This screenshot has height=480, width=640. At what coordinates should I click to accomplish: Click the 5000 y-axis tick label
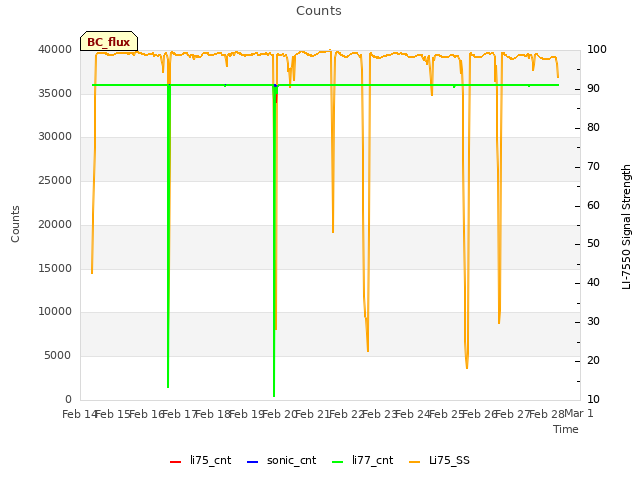click(x=58, y=356)
